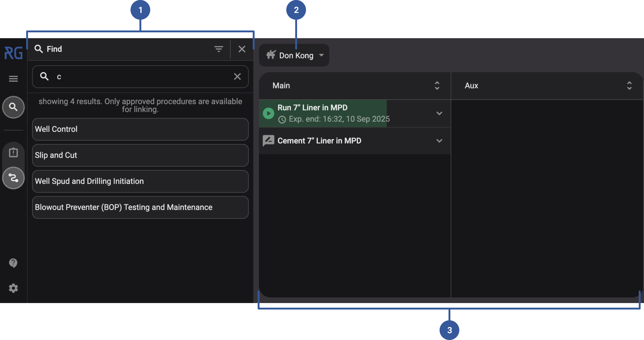Close the Find panel
The height and width of the screenshot is (340, 644).
click(242, 49)
